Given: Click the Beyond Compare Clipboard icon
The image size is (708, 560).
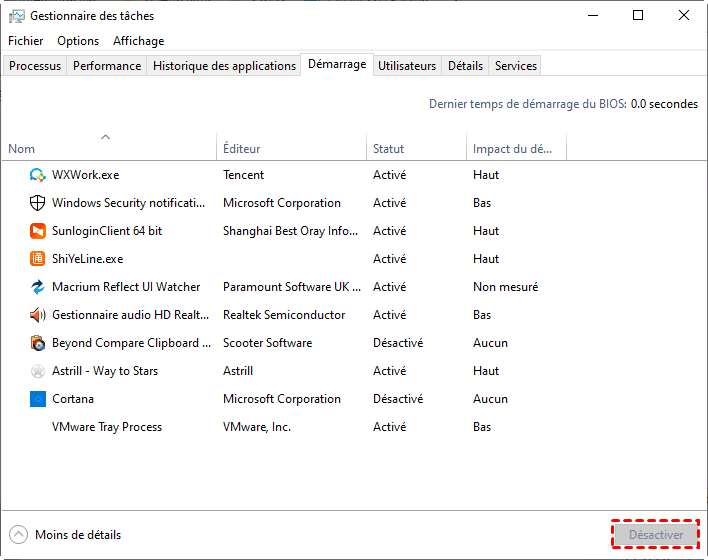Looking at the screenshot, I should tap(37, 343).
